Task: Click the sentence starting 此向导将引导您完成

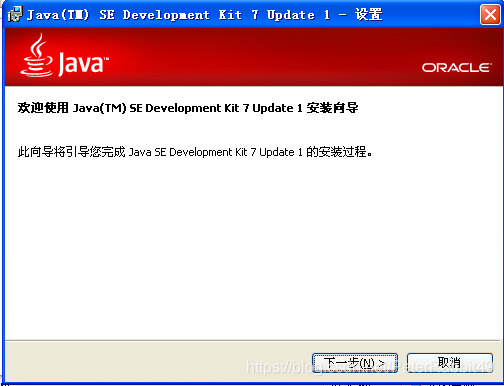Action: 195,152
